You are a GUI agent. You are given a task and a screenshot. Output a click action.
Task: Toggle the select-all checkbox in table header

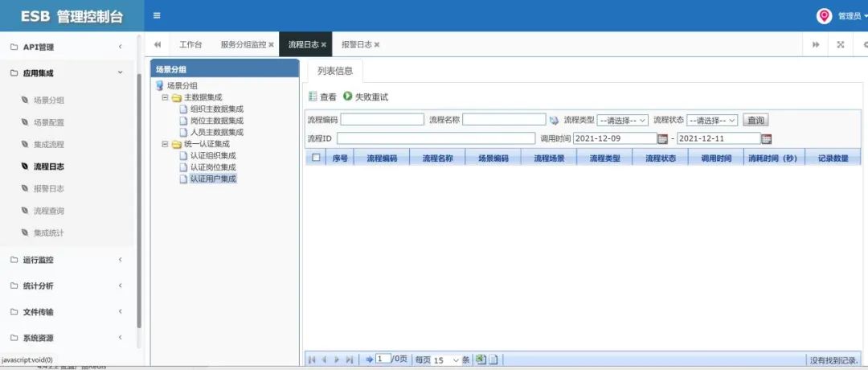coord(316,158)
